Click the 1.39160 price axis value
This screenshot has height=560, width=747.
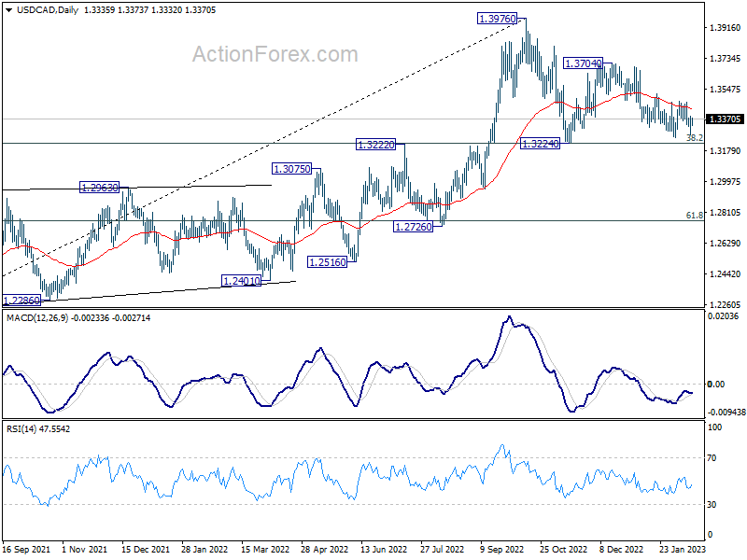[x=726, y=28]
